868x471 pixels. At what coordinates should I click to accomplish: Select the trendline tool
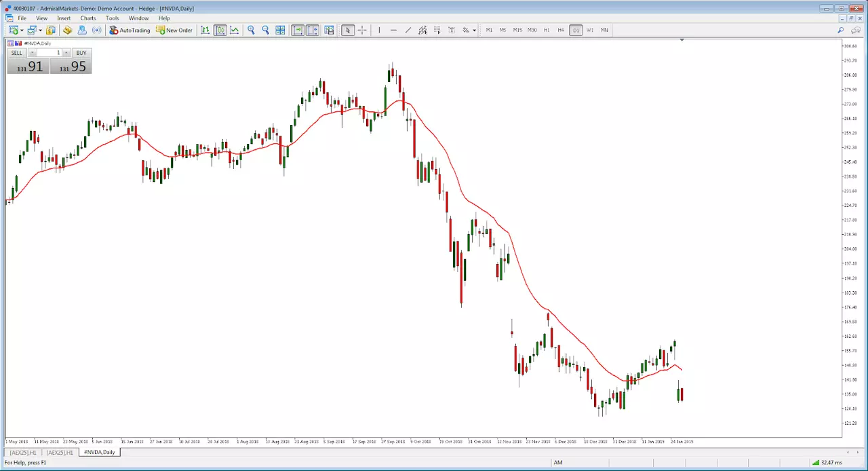click(408, 30)
